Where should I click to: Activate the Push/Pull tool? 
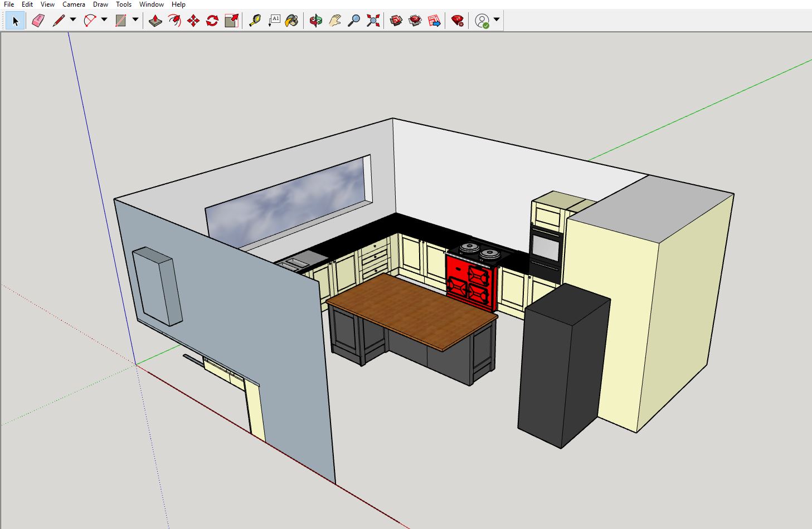click(155, 20)
